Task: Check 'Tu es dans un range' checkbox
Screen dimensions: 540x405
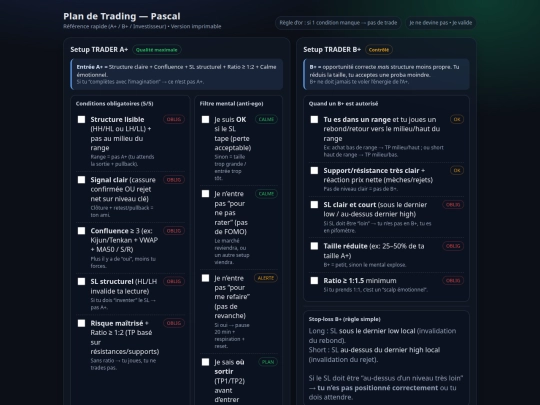Action: pyautogui.click(x=314, y=120)
